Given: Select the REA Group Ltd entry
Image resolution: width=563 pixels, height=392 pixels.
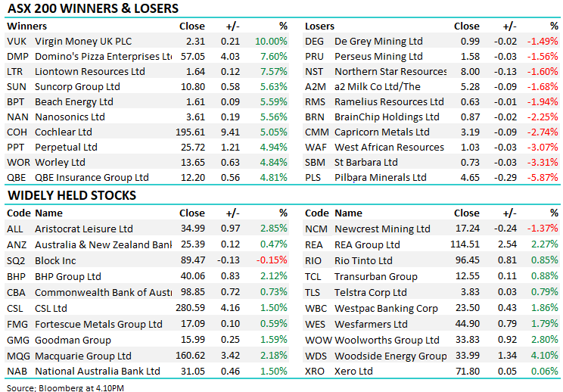Looking at the screenshot, I should (367, 245).
